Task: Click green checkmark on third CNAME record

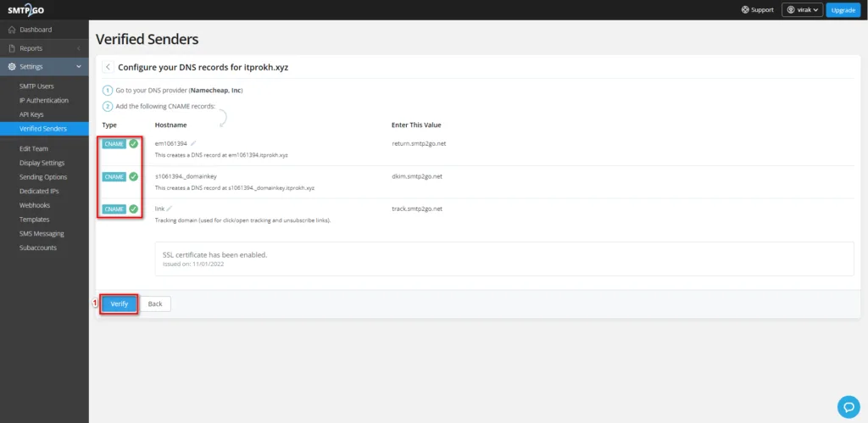Action: coord(133,209)
